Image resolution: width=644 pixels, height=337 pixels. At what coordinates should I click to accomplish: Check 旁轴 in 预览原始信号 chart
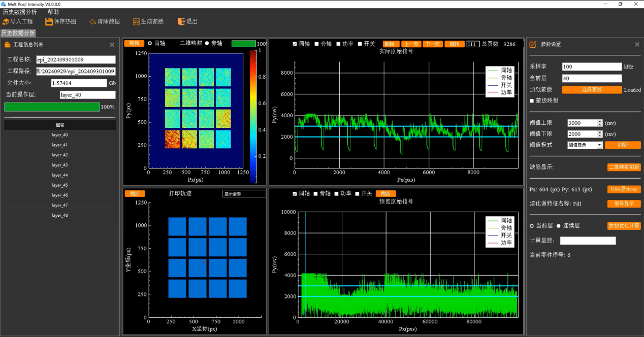pos(316,194)
